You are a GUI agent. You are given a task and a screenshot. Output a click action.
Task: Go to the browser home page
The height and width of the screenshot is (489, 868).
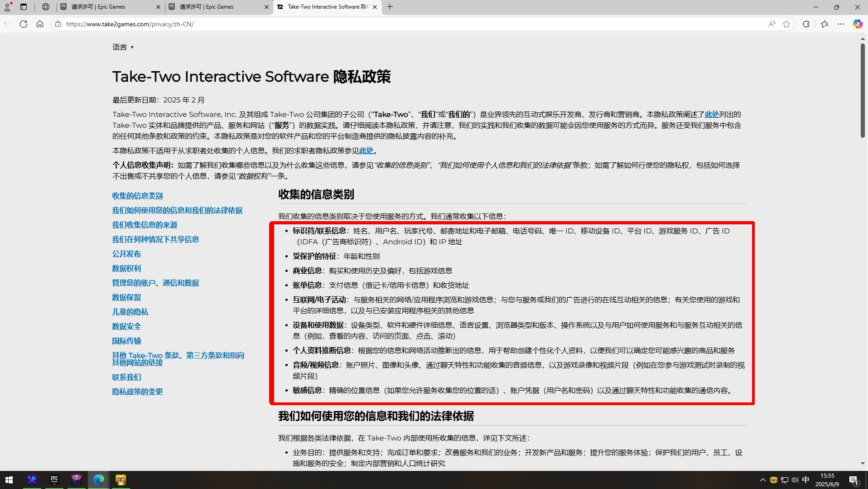[40, 24]
